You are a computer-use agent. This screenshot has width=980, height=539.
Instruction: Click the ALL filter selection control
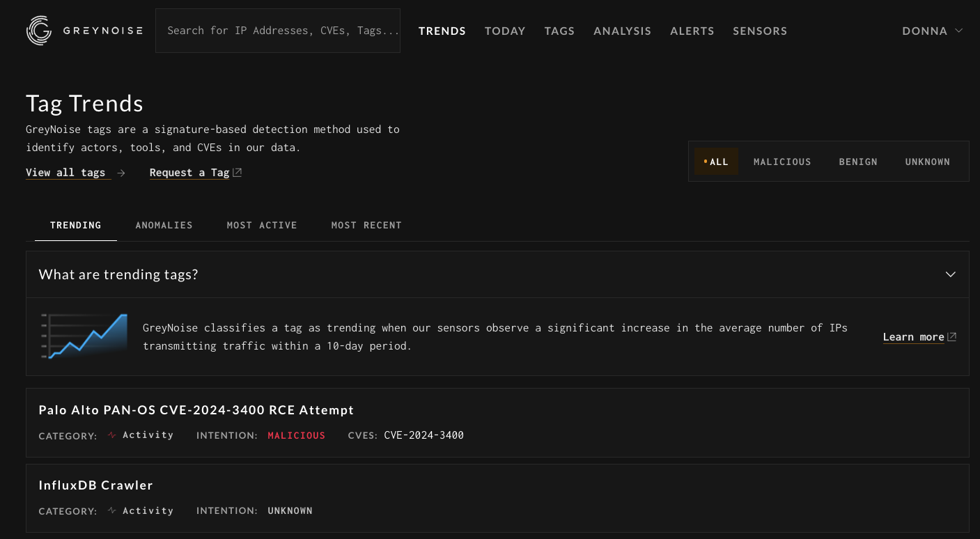(x=716, y=161)
